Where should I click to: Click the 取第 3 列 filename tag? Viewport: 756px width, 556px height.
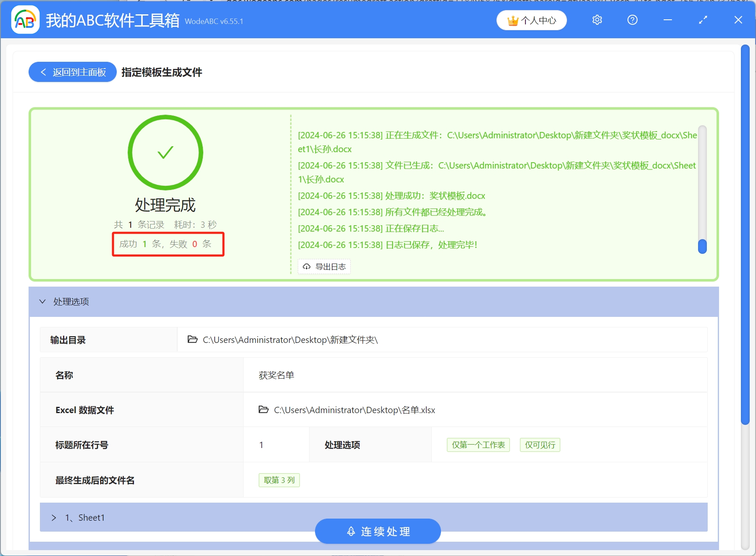pyautogui.click(x=279, y=480)
